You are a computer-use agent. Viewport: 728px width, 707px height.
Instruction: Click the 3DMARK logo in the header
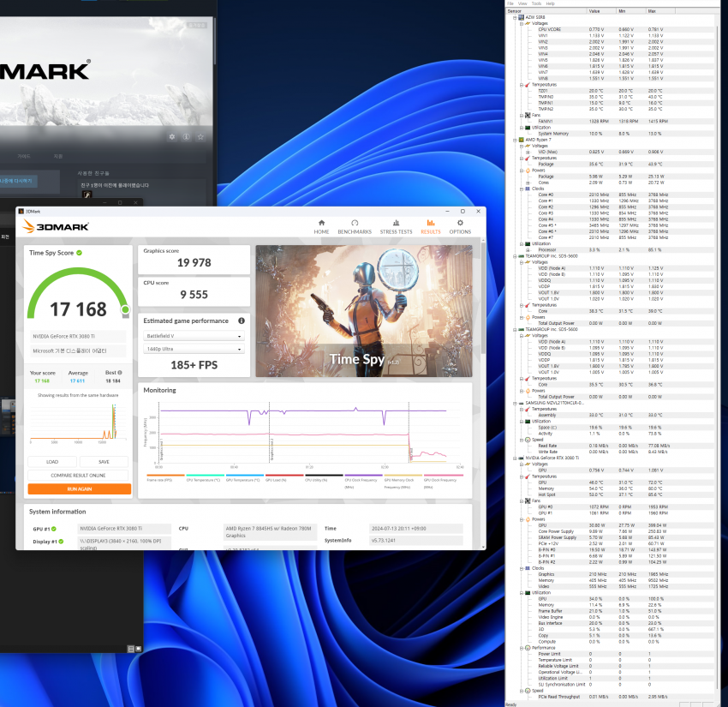[x=56, y=227]
